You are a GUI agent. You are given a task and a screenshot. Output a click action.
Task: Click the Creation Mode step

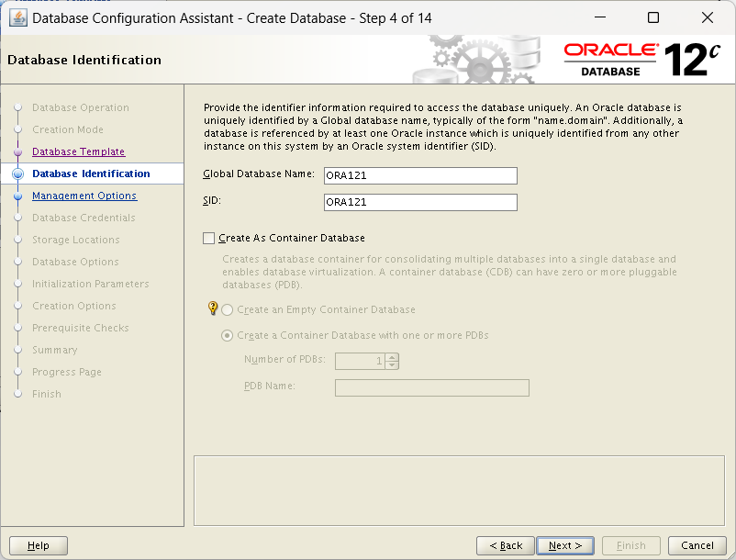(68, 129)
